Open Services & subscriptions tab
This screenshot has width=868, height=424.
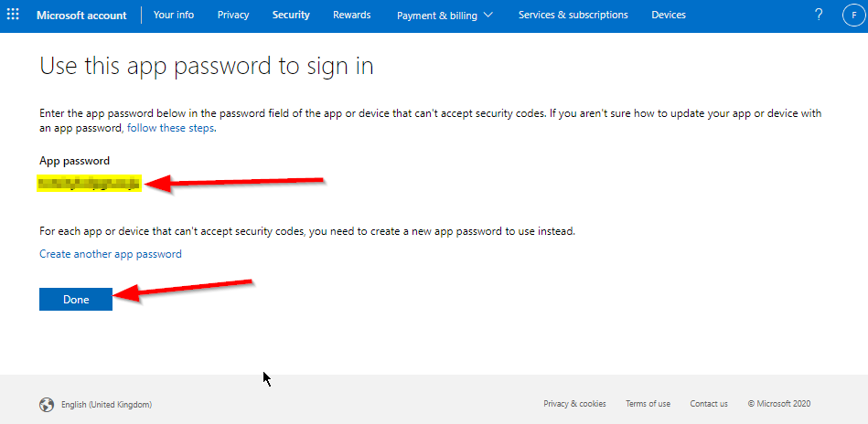coord(573,15)
